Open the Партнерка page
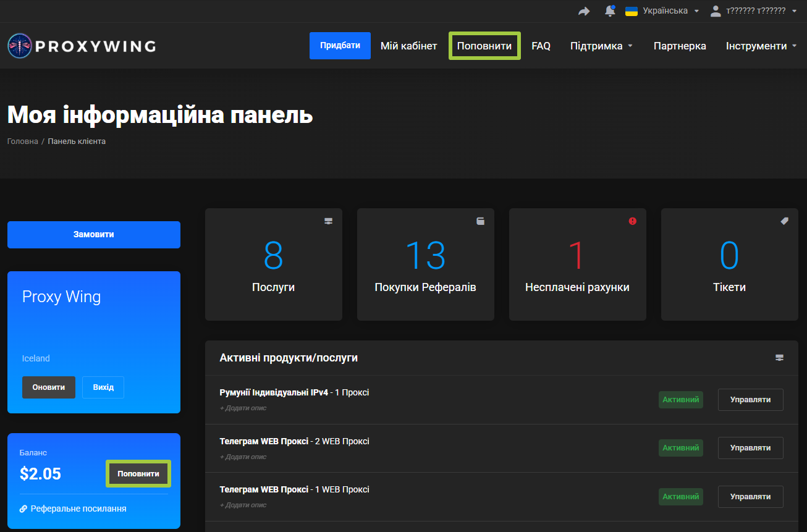 (680, 46)
